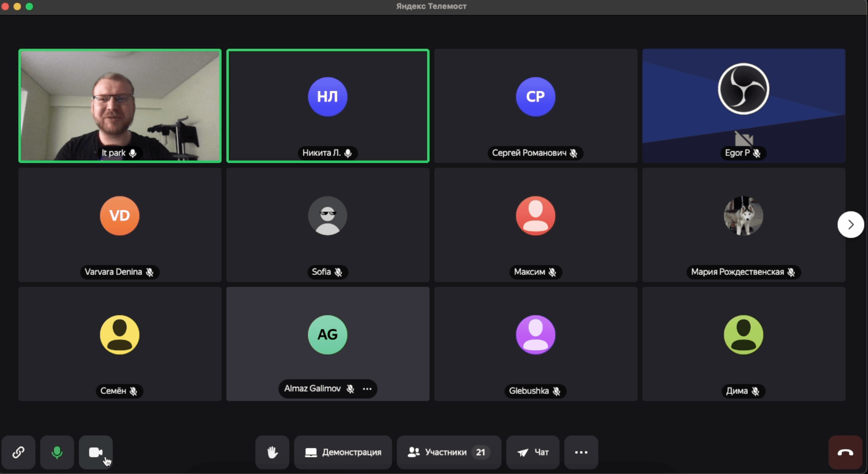Copy the meeting link with the chain icon

[x=19, y=452]
